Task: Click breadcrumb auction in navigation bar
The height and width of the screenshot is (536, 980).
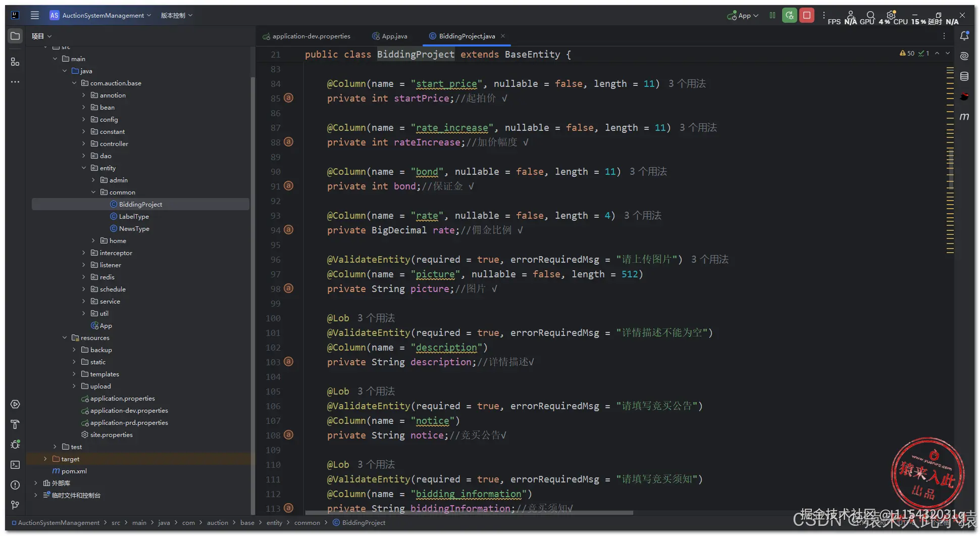Action: click(x=218, y=522)
